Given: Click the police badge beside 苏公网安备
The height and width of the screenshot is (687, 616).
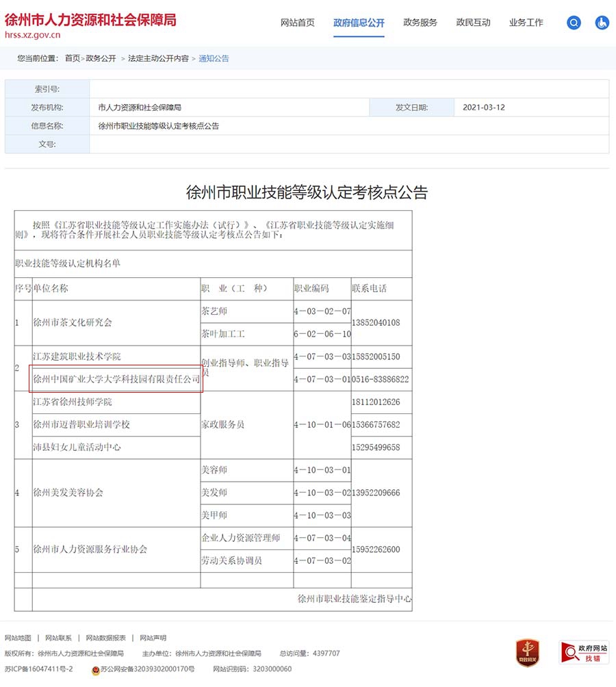Looking at the screenshot, I should 95,669.
